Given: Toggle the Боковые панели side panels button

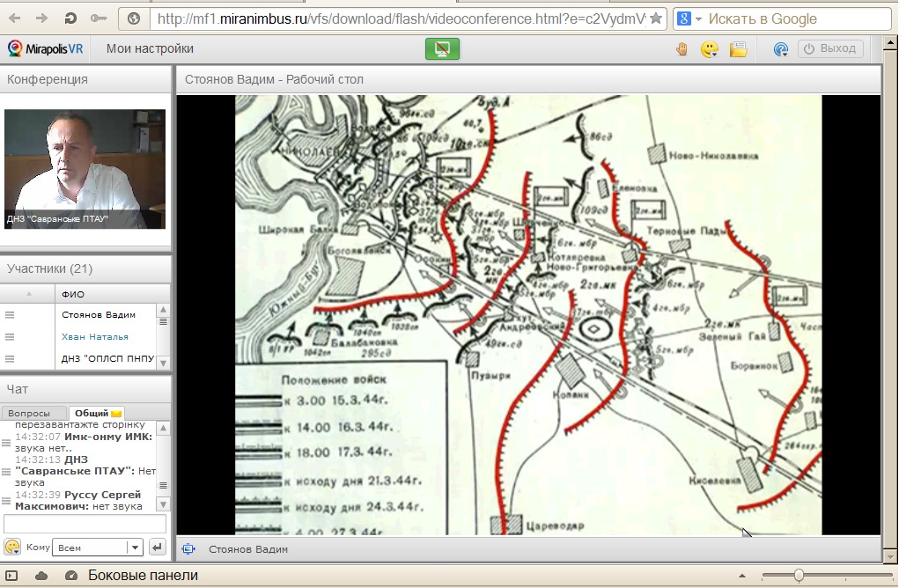Looking at the screenshot, I should (143, 576).
